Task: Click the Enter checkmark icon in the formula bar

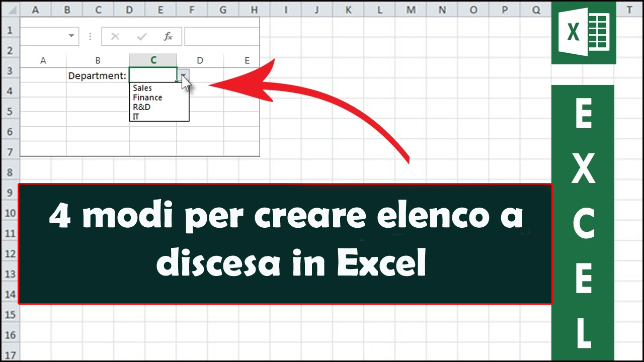Action: pyautogui.click(x=142, y=36)
